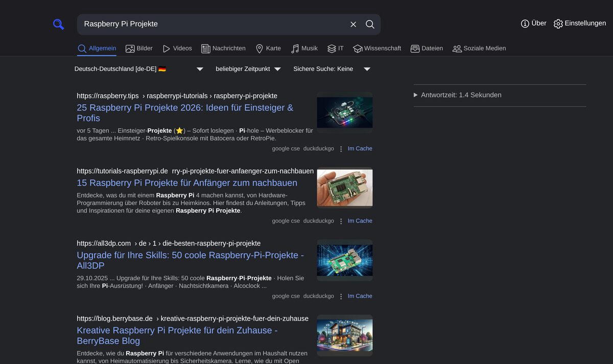Click the https://tutorials-raspberrypi.de URL text

[123, 171]
